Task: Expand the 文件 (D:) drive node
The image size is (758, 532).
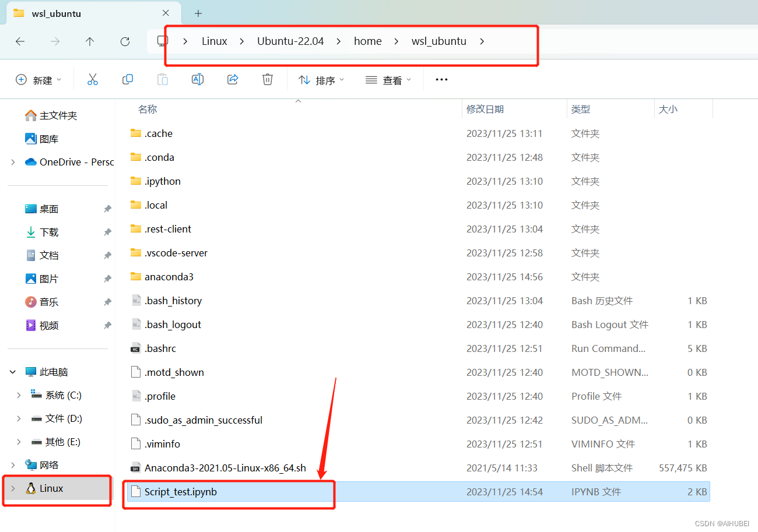Action: click(x=19, y=418)
